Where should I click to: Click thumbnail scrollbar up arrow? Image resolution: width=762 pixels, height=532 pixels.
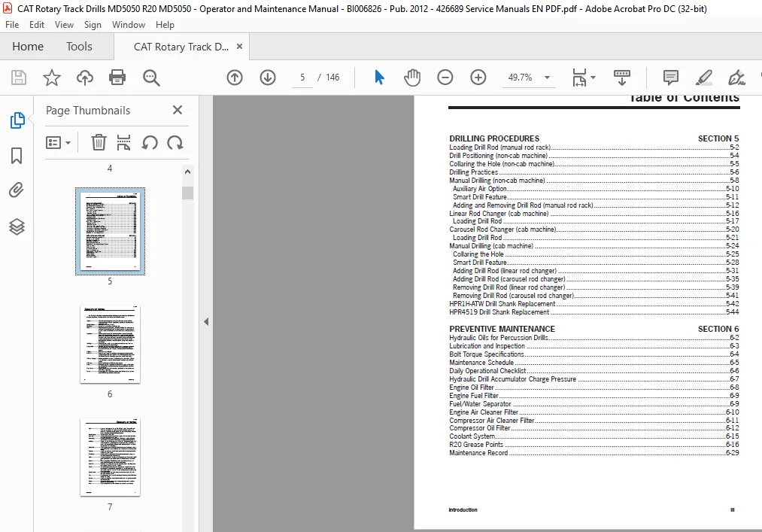187,172
